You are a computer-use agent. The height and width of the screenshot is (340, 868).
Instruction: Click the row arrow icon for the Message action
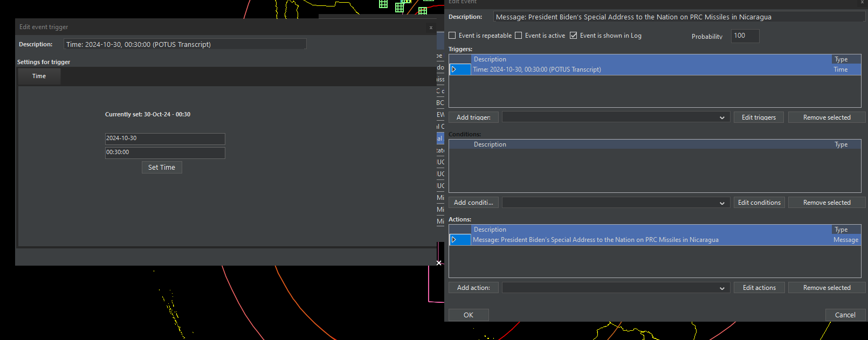pyautogui.click(x=454, y=240)
